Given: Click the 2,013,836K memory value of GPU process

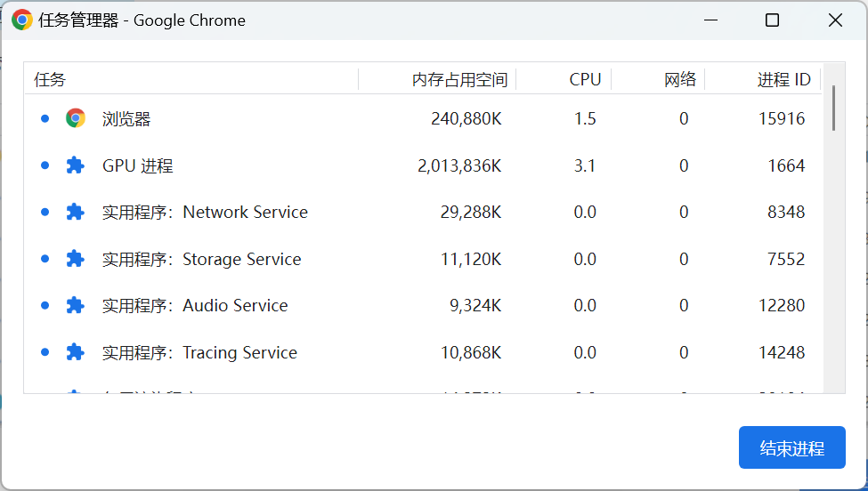Looking at the screenshot, I should tap(459, 165).
